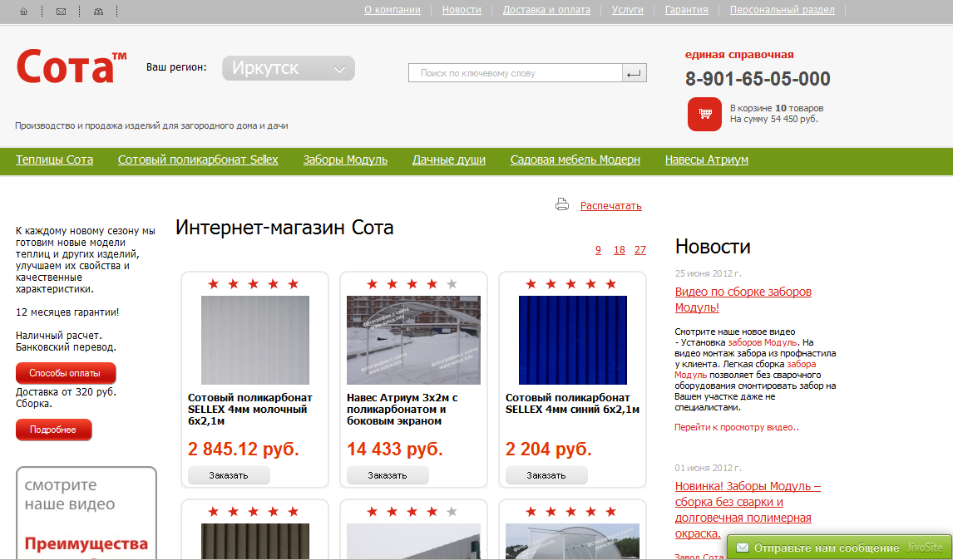Order Навес Атриум 3х2м

click(388, 475)
